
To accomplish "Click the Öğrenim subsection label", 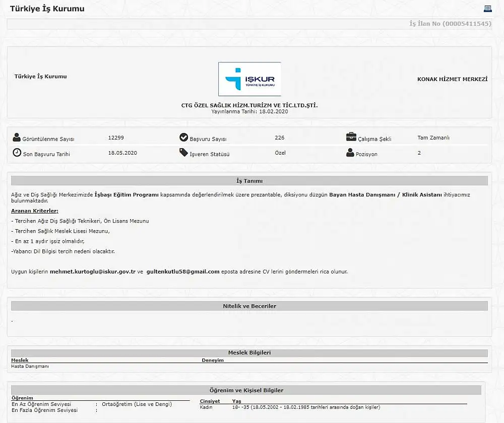I will click(22, 398).
